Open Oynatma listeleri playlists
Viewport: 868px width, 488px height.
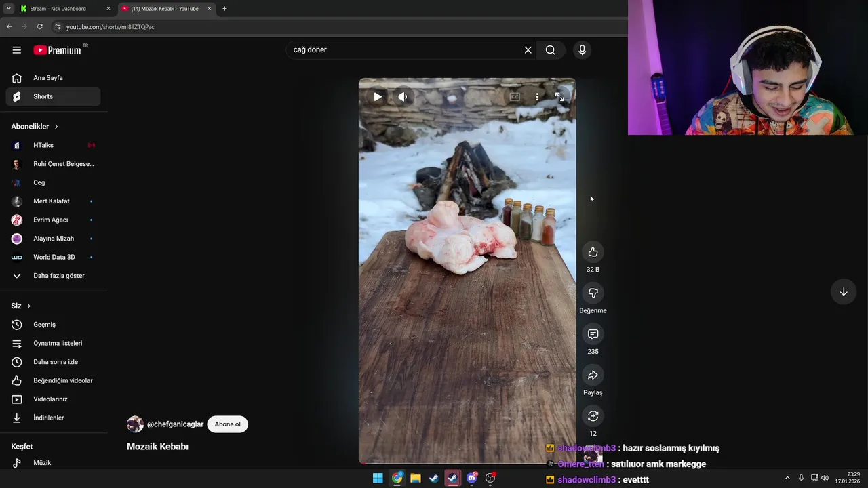point(53,343)
